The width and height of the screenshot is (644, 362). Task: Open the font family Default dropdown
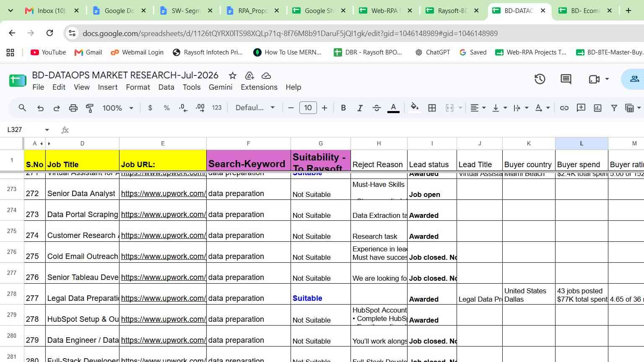tap(255, 108)
